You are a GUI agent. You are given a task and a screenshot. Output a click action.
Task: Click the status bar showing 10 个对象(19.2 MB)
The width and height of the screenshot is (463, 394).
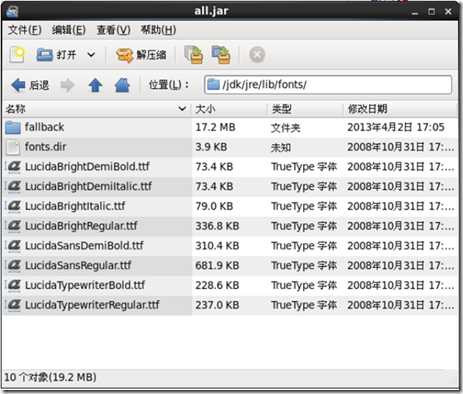pyautogui.click(x=50, y=377)
